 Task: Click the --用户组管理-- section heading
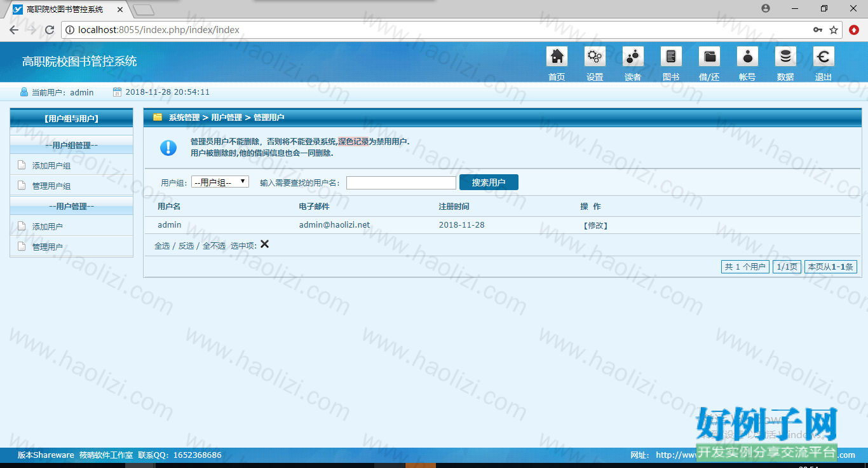click(x=71, y=146)
